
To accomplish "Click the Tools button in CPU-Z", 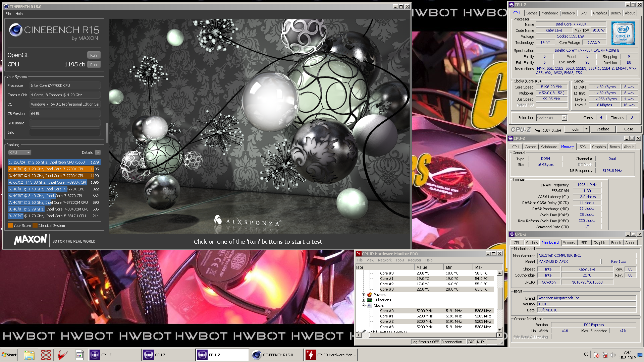I will [574, 129].
